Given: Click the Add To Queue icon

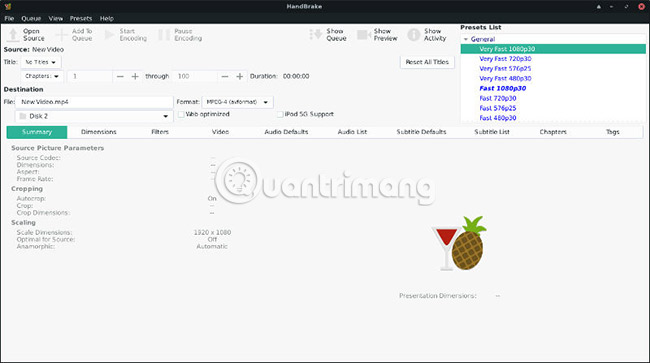Looking at the screenshot, I should (62, 35).
